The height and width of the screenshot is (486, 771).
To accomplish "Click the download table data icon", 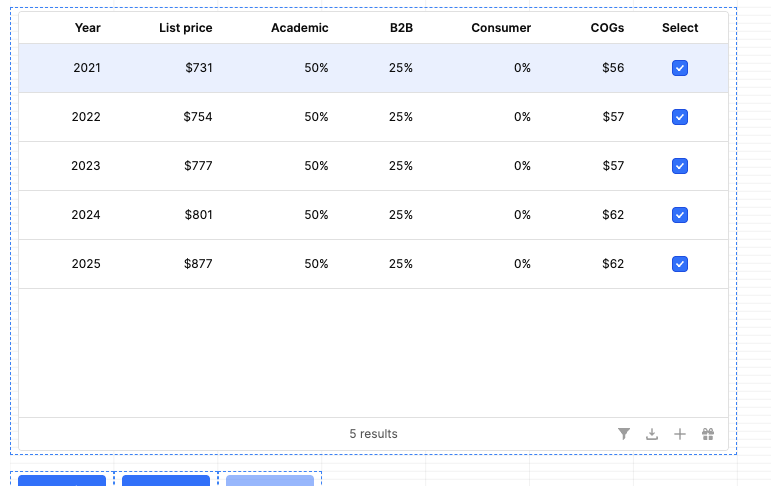I will tap(652, 434).
